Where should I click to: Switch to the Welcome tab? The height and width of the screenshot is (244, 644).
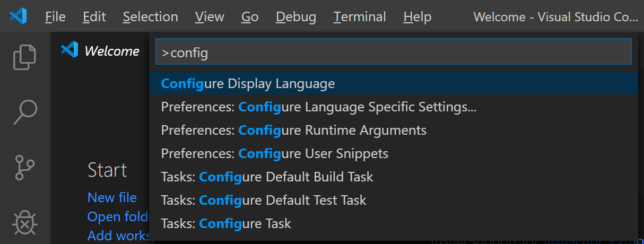pos(111,51)
